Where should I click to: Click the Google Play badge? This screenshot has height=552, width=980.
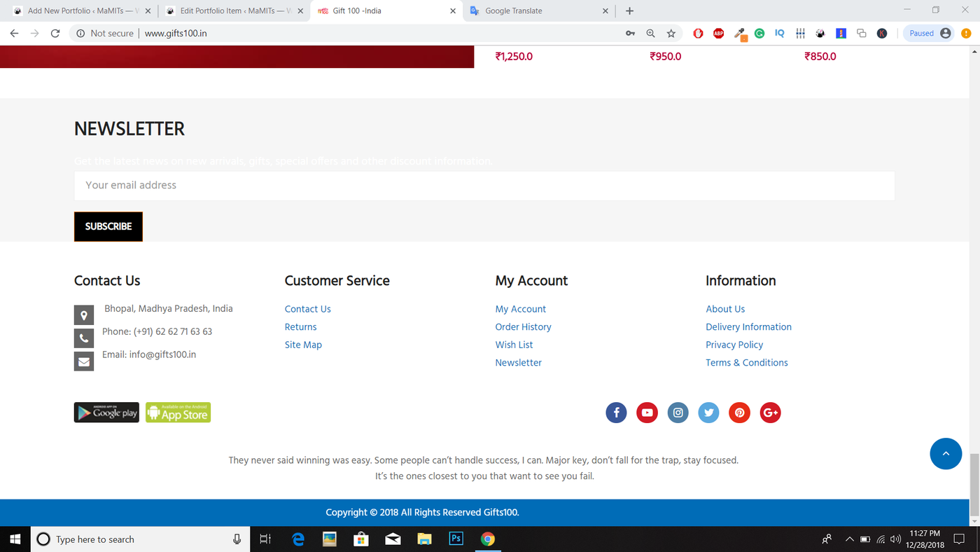(x=106, y=413)
